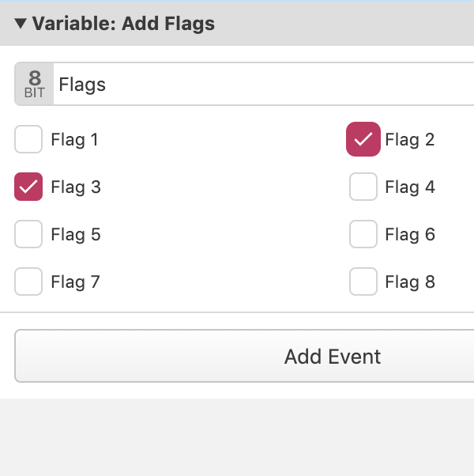This screenshot has height=476, width=474.
Task: Open the Flags variable selector field
Action: (x=264, y=84)
